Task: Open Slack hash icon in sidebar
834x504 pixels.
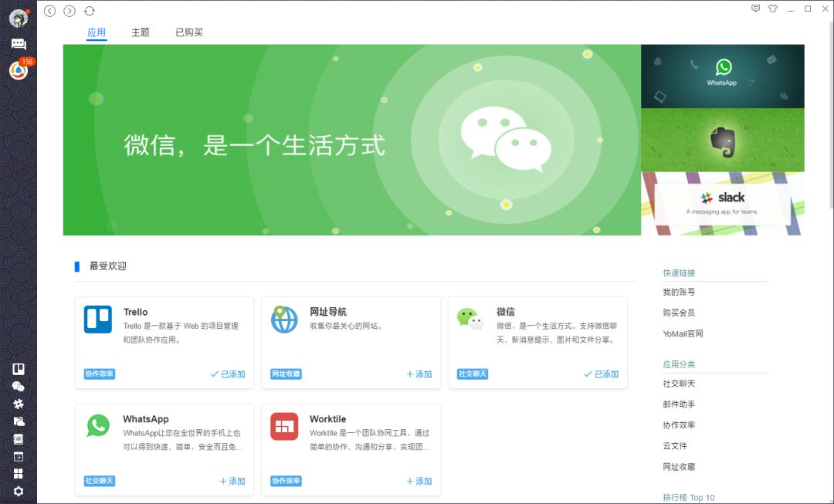Action: click(19, 404)
